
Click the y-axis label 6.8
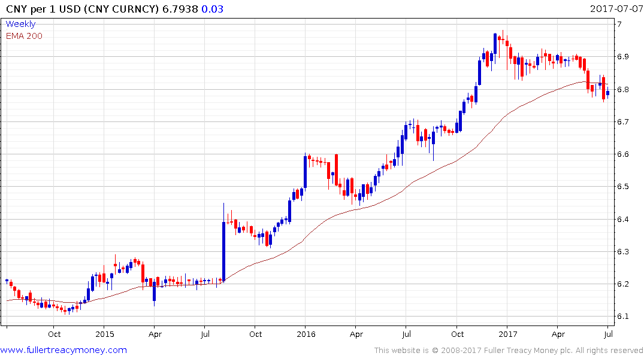click(623, 89)
